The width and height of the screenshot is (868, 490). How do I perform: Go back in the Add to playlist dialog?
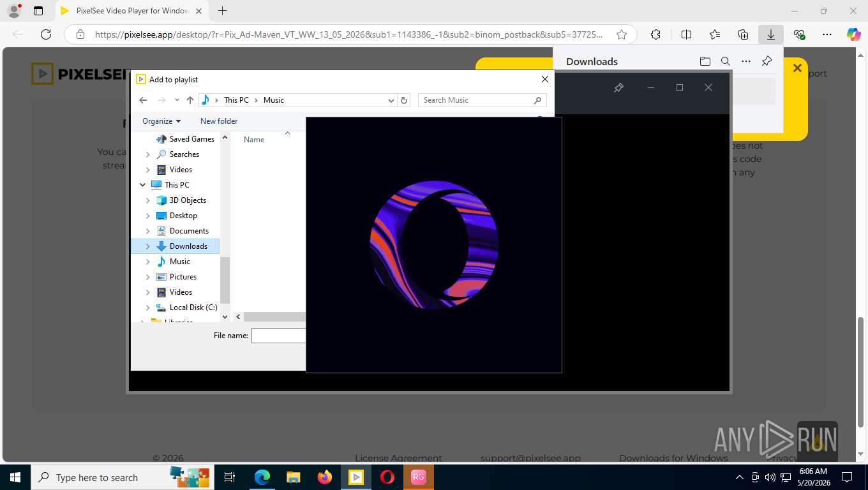click(143, 100)
